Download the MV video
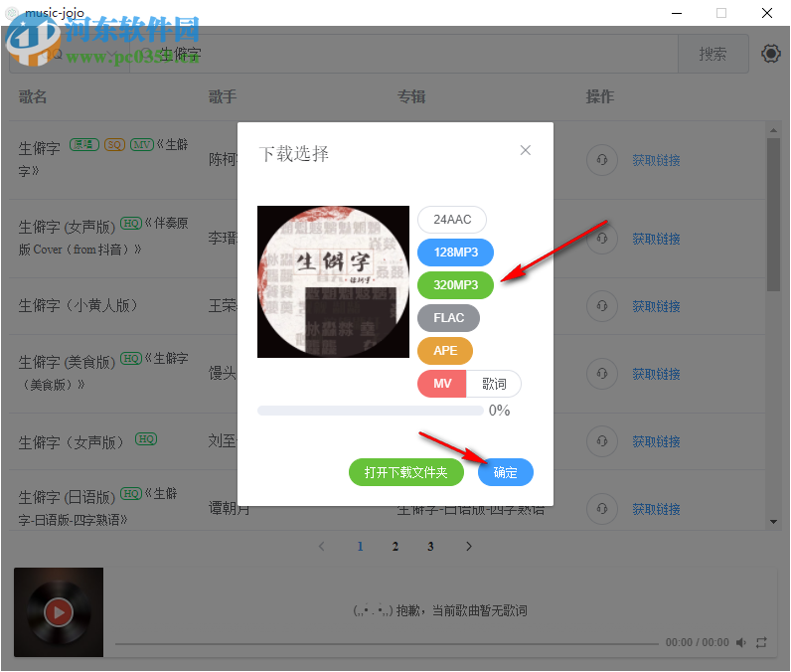791x672 pixels. (442, 384)
